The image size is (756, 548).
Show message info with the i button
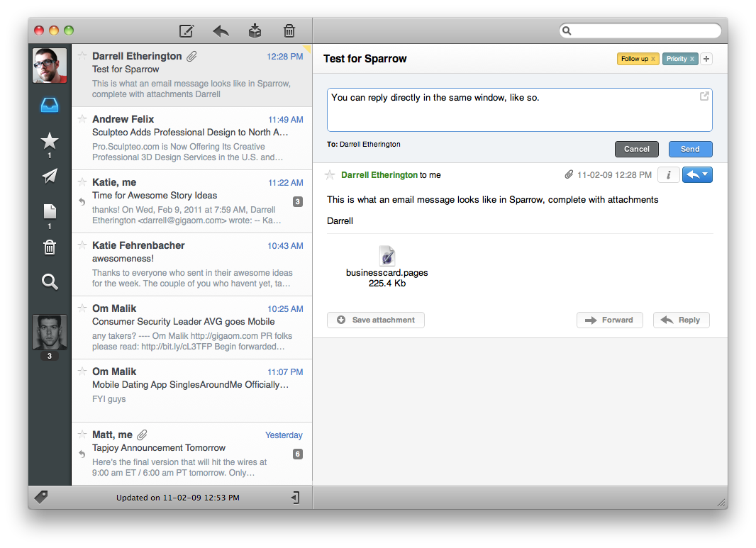coord(668,175)
